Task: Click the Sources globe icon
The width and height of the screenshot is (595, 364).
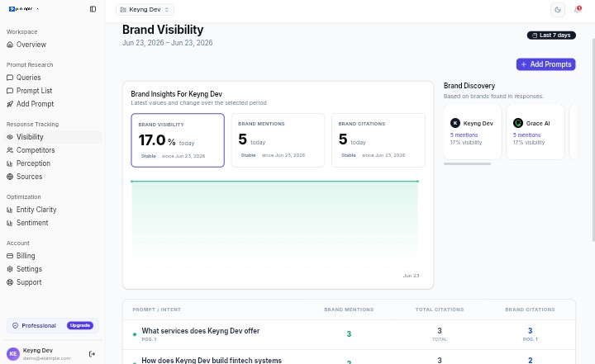Action: (10, 177)
